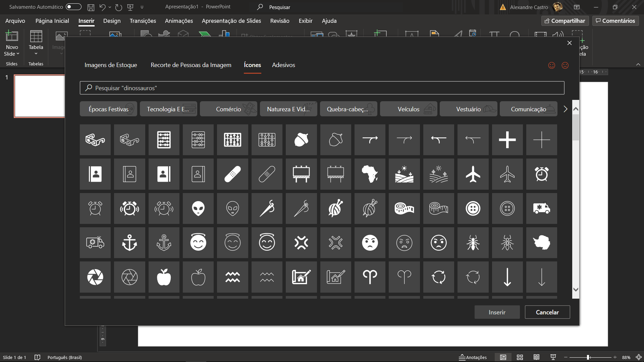Select the Africa map icon
Screen dimensions: 644x362
[x=370, y=174]
